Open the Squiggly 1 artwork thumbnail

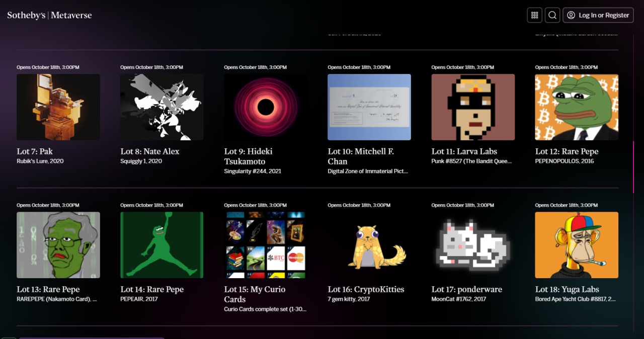tap(162, 107)
